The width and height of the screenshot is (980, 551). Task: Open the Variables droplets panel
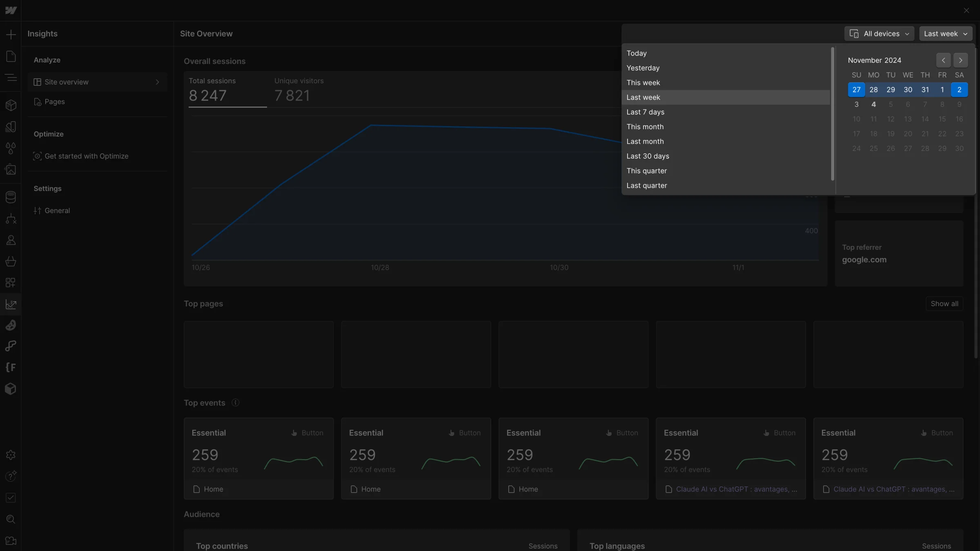click(11, 148)
